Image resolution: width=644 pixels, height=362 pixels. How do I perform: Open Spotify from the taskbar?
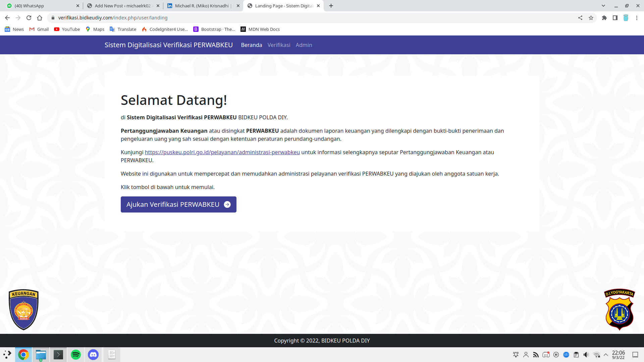pos(76,355)
